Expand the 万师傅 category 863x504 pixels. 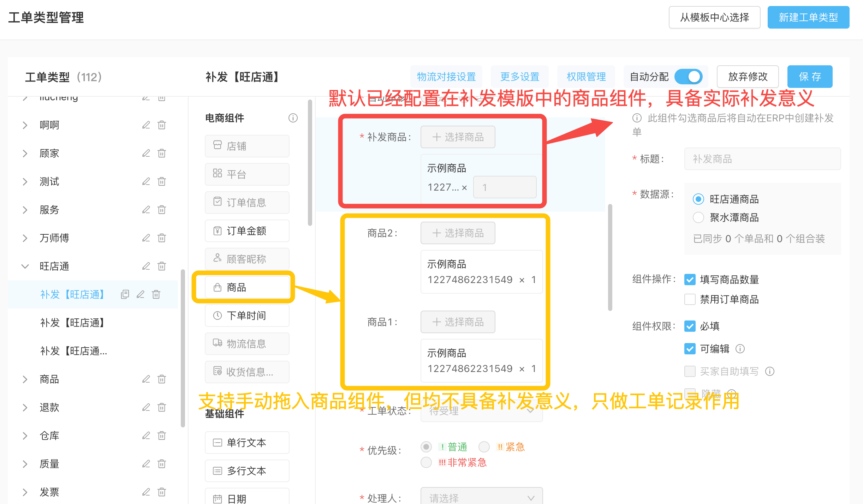pyautogui.click(x=25, y=238)
